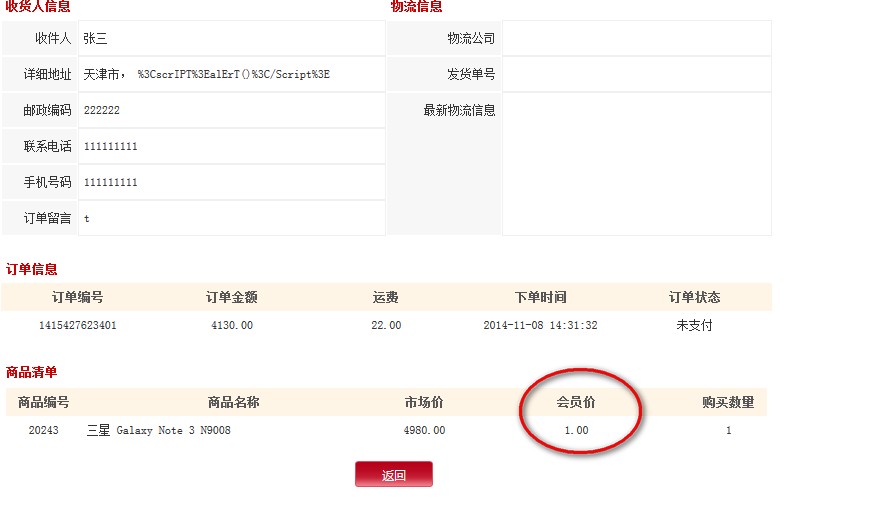876x514 pixels.
Task: Click the 市场价 column header
Action: [424, 402]
